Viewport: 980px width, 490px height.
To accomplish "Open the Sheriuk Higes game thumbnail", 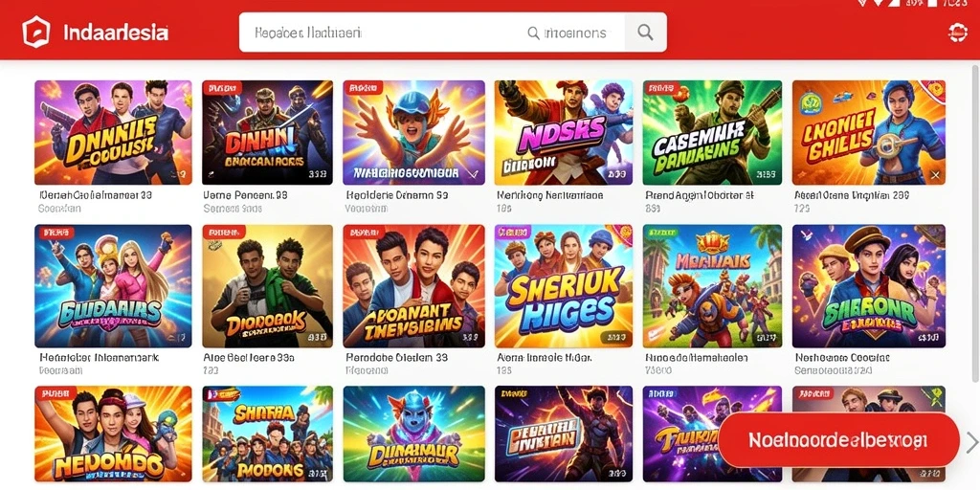I will point(563,286).
